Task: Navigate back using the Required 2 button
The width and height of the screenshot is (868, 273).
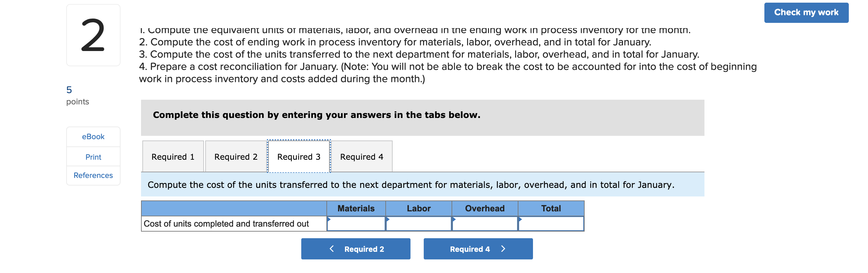Action: pyautogui.click(x=356, y=249)
